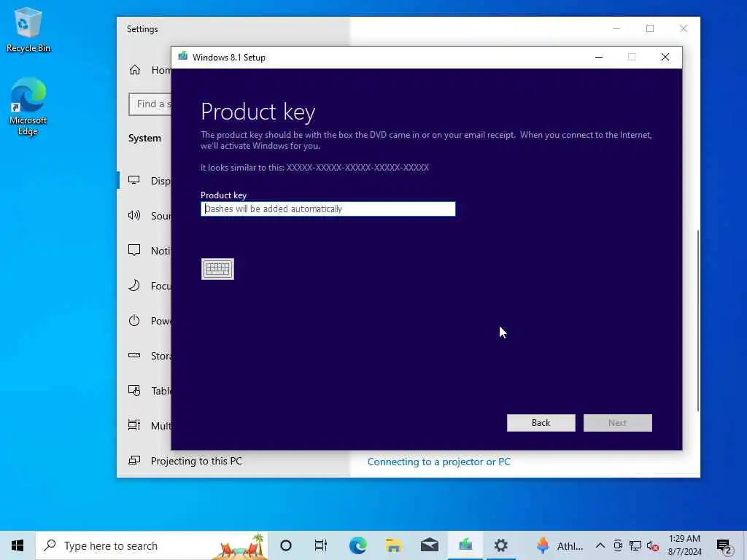Select Storage icon in Settings sidebar
This screenshot has width=747, height=560.
[x=134, y=355]
